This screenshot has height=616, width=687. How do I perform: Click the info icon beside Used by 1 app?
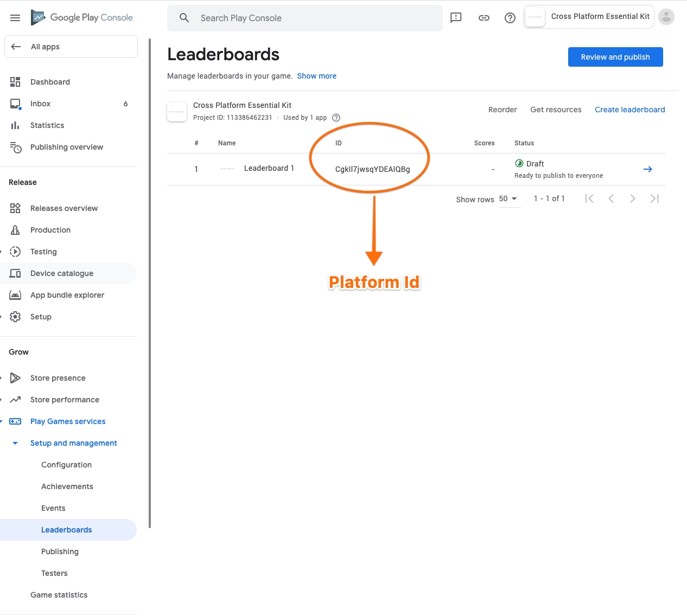click(x=336, y=118)
